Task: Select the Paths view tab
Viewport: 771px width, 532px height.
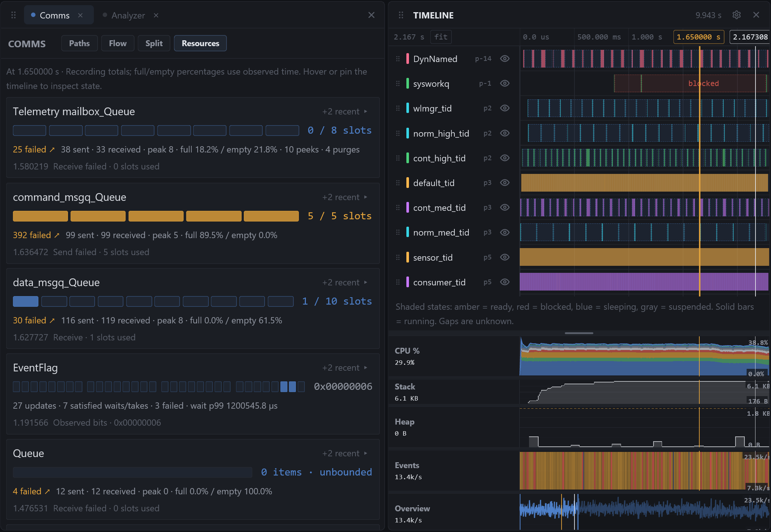Action: pyautogui.click(x=79, y=43)
